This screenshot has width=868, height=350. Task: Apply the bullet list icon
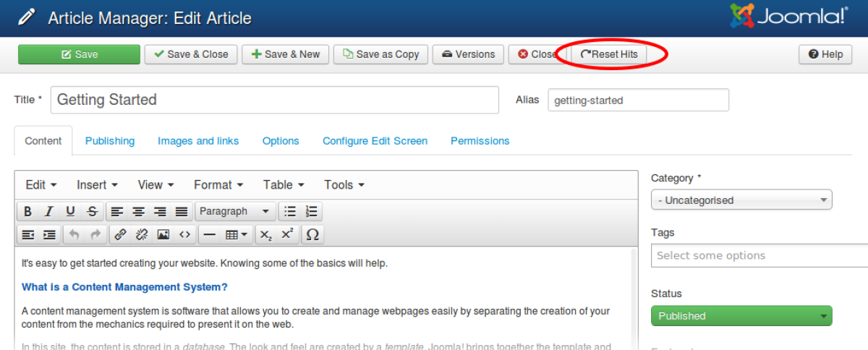click(x=290, y=212)
